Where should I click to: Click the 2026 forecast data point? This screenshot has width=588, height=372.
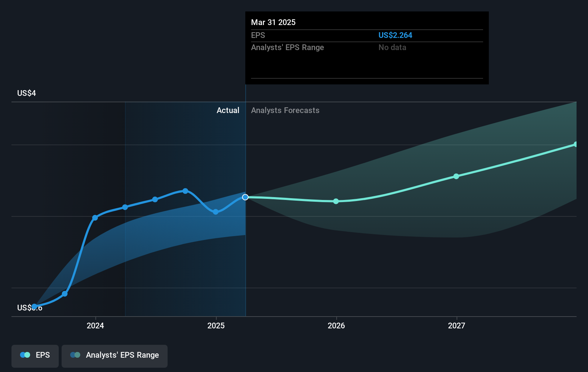[336, 201]
